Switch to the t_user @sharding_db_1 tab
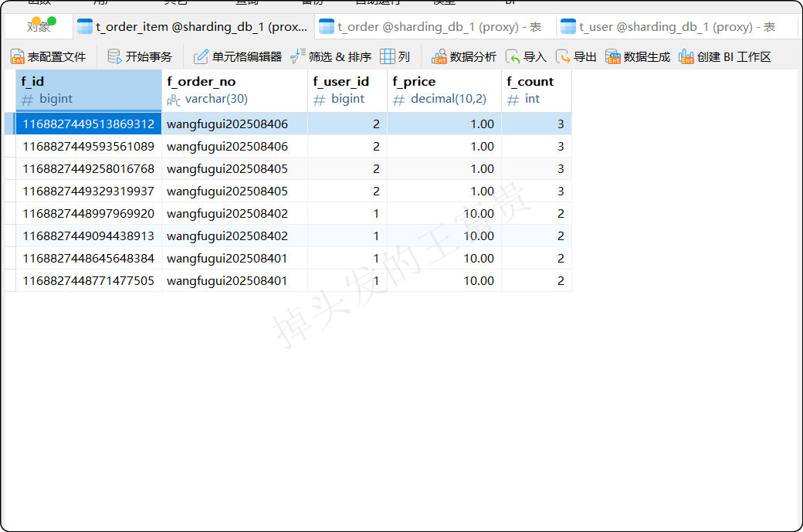The image size is (803, 532). click(x=676, y=26)
